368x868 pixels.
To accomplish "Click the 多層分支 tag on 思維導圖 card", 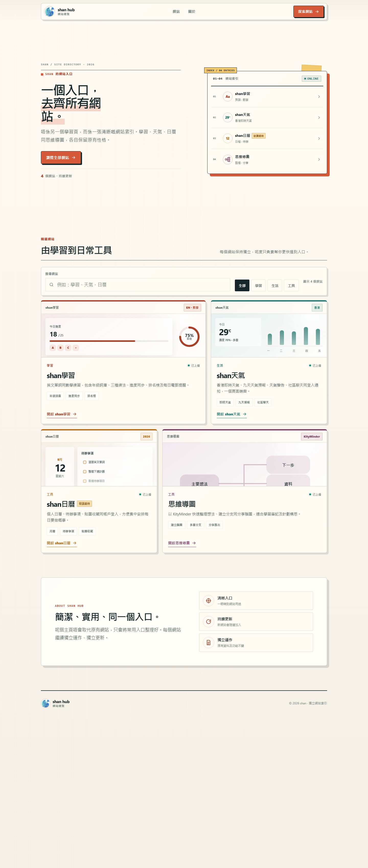I will point(195,525).
